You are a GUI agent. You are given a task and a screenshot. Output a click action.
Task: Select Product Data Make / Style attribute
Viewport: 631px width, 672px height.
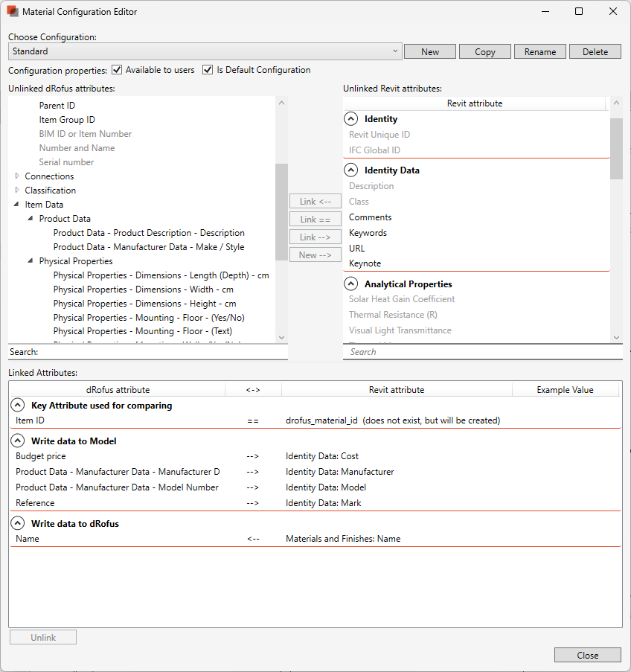click(x=149, y=247)
